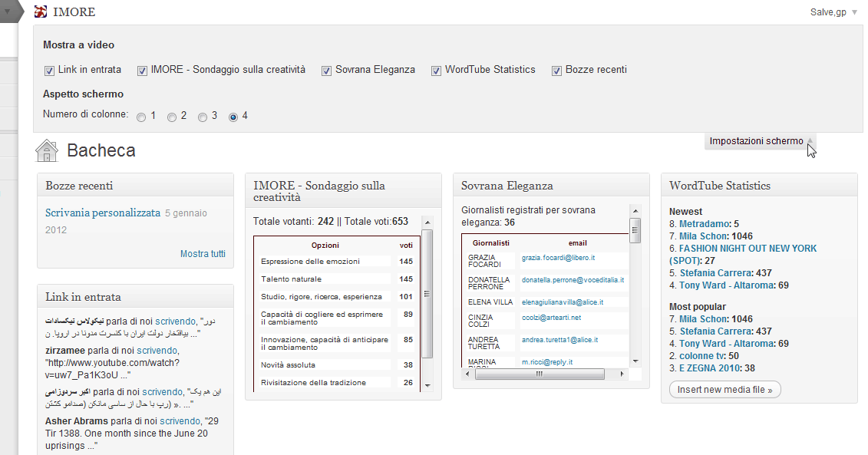Click right arrow of Sovrana Eleganza horizontal scrollbar
Viewport: 868px width, 455px height.
point(622,374)
